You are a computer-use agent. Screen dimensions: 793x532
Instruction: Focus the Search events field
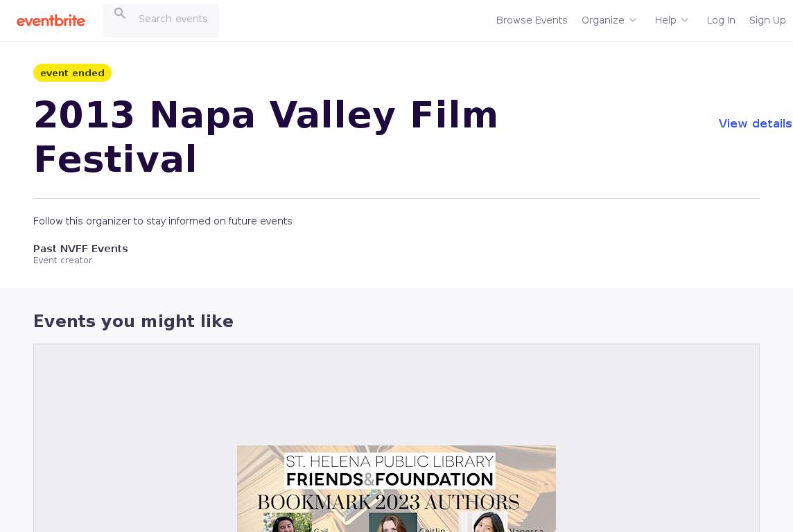(173, 19)
